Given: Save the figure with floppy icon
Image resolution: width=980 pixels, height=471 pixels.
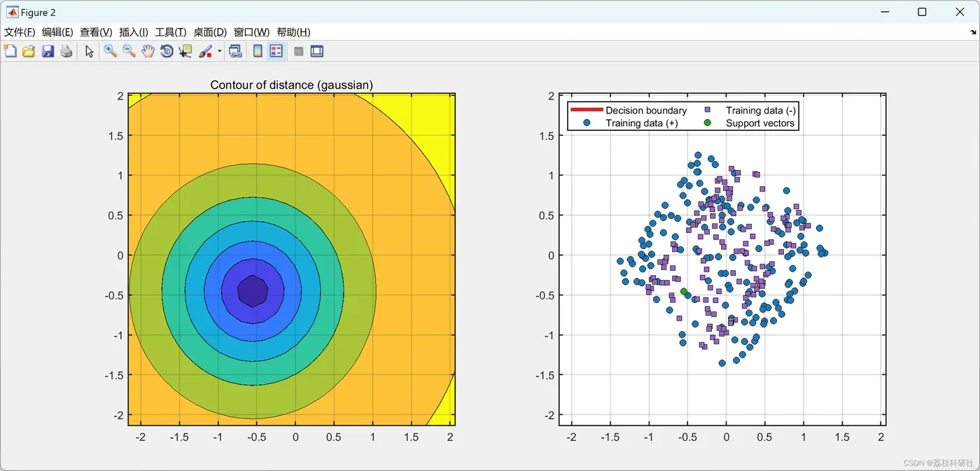Looking at the screenshot, I should 48,51.
